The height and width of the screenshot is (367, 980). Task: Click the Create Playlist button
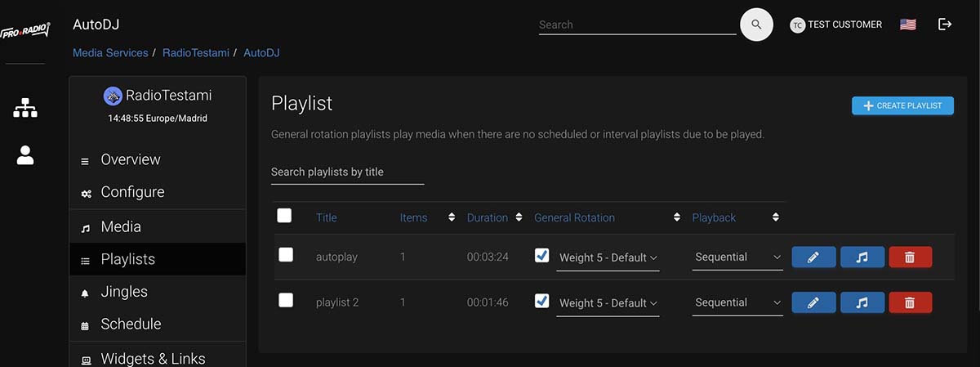point(902,105)
